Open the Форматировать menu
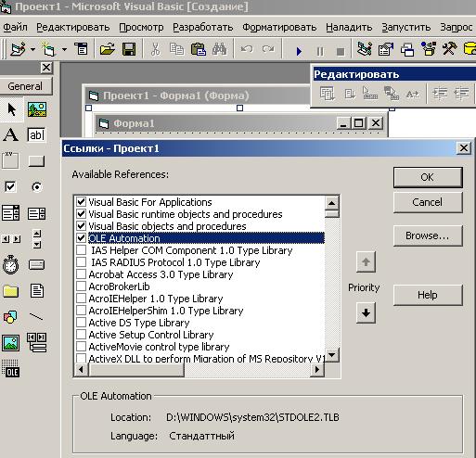 pos(279,27)
